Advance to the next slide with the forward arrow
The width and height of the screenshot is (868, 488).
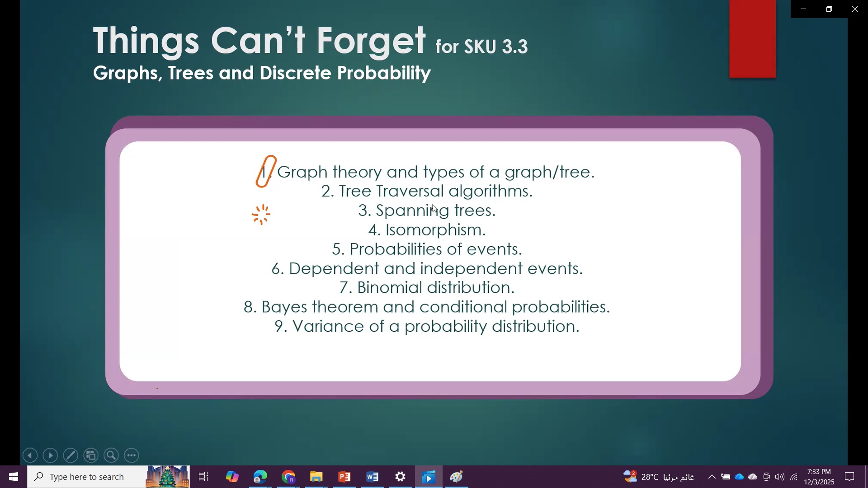point(50,455)
